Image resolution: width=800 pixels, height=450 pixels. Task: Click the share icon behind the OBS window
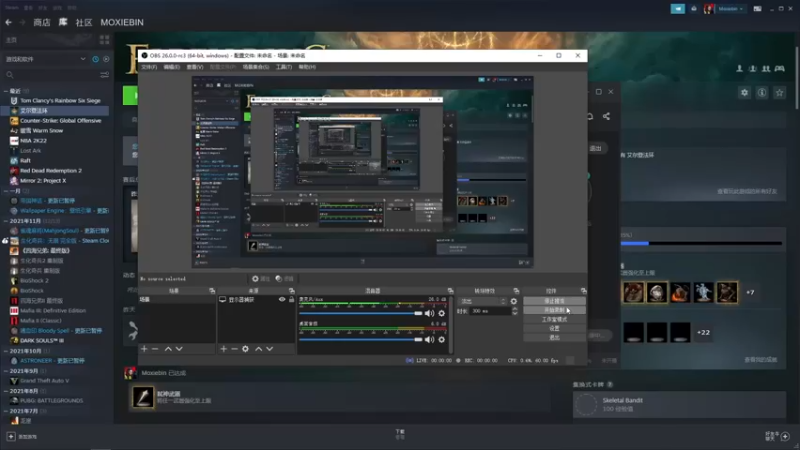point(606,116)
